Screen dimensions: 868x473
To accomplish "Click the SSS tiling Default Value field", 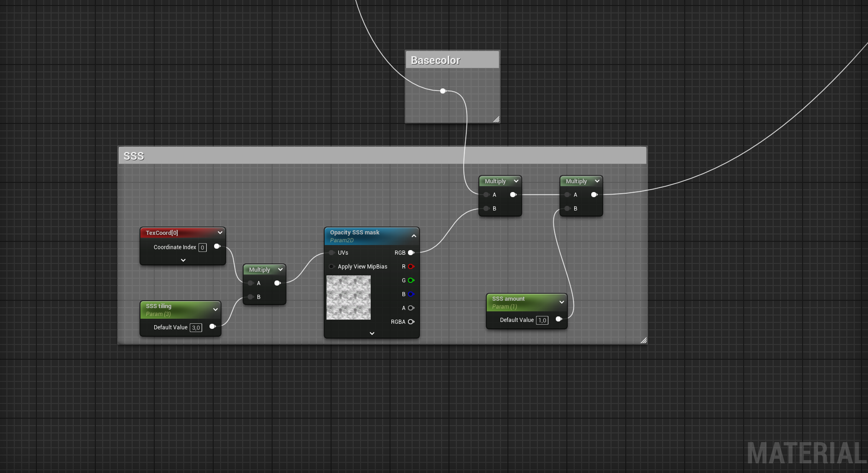I will click(196, 327).
